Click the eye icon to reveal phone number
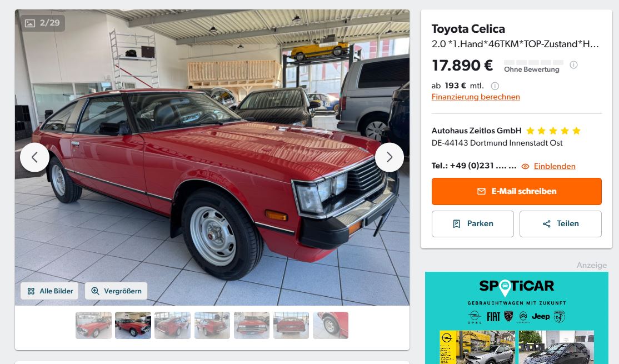 click(x=525, y=167)
